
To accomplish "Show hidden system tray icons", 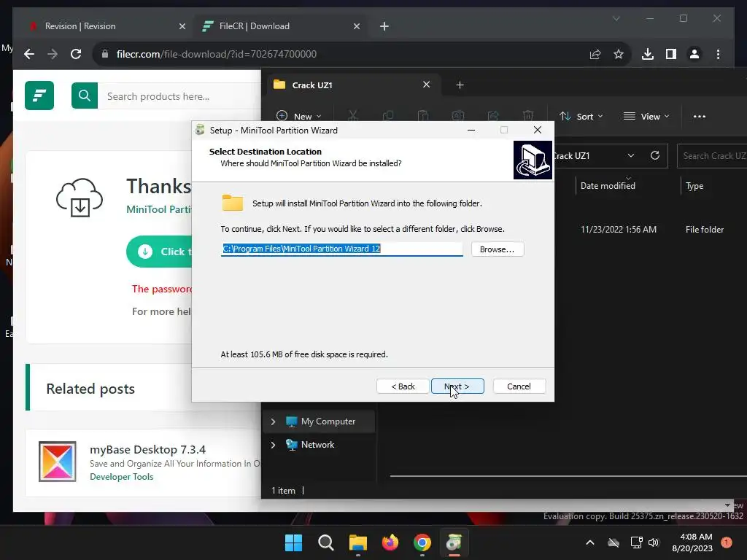I will pyautogui.click(x=589, y=542).
